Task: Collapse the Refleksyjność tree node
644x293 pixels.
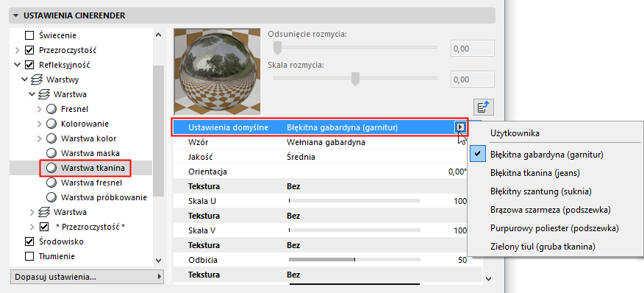Action: point(17,65)
